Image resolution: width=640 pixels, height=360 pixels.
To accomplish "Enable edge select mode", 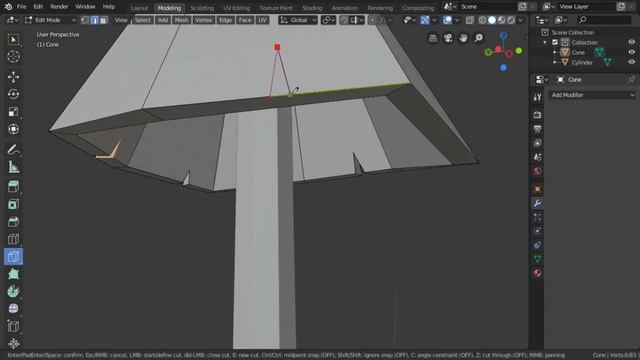I will click(94, 20).
